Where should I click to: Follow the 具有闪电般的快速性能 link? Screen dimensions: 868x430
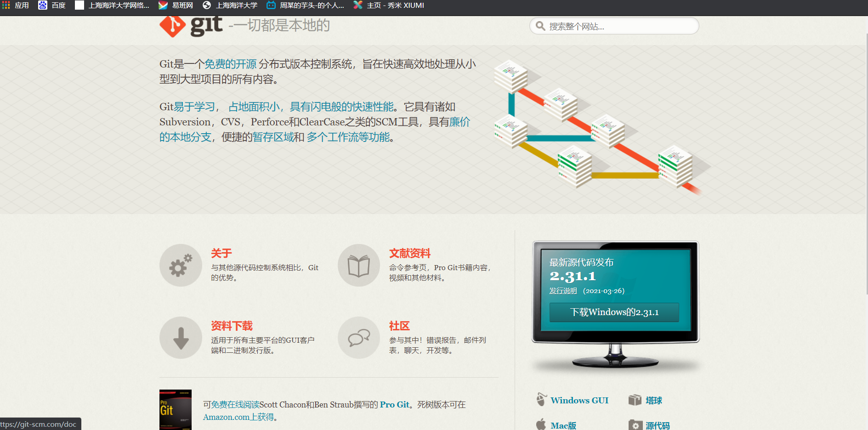[x=342, y=107]
